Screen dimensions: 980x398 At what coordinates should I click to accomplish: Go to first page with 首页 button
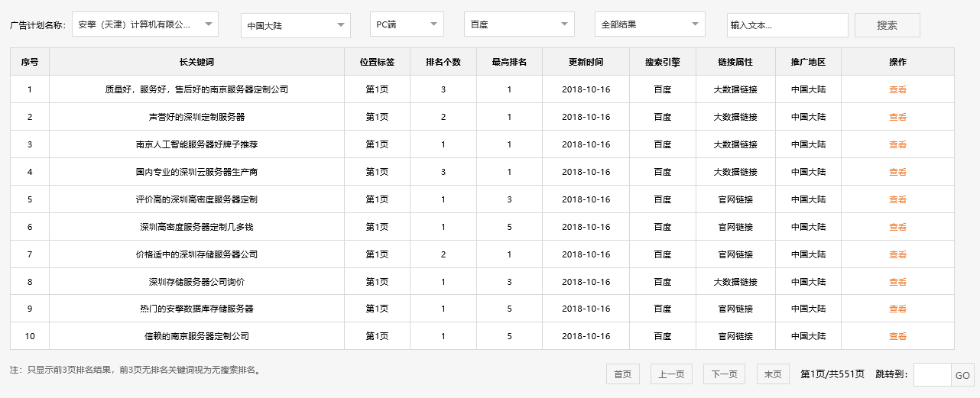(623, 374)
